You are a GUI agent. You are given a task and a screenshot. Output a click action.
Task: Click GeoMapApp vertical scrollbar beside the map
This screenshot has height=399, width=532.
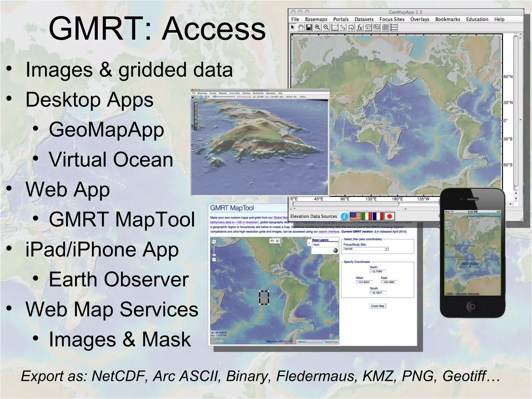pyautogui.click(x=516, y=110)
